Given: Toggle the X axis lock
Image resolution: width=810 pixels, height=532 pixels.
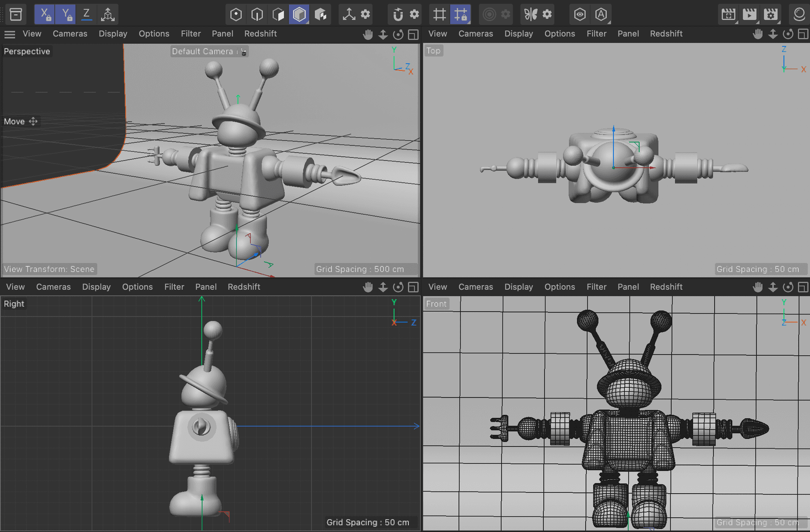Looking at the screenshot, I should (x=44, y=14).
